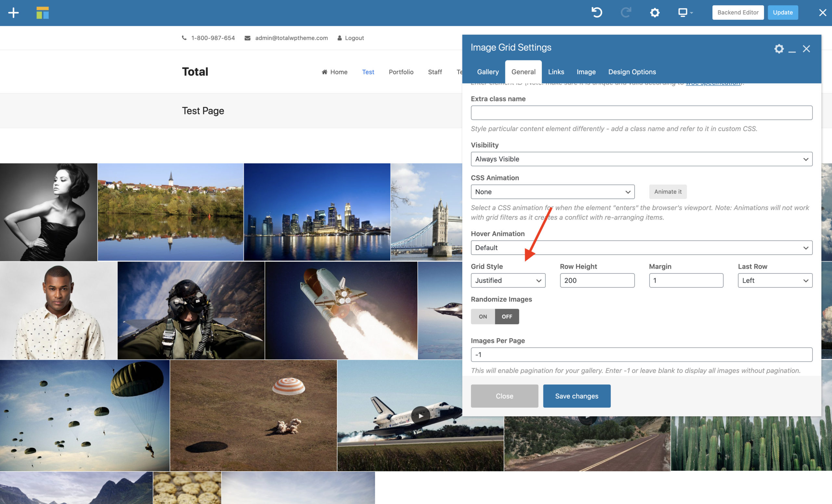Image resolution: width=832 pixels, height=504 pixels.
Task: Open the fighter pilot photo
Action: point(191,311)
